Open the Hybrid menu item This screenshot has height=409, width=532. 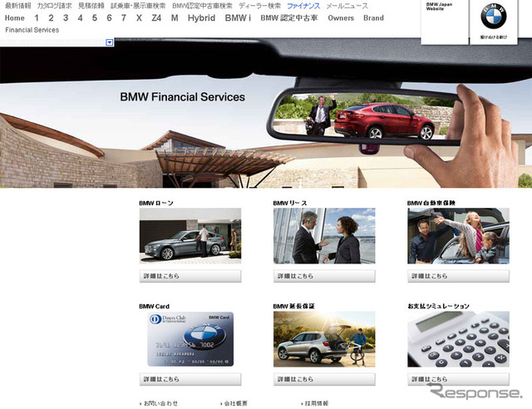tap(201, 18)
